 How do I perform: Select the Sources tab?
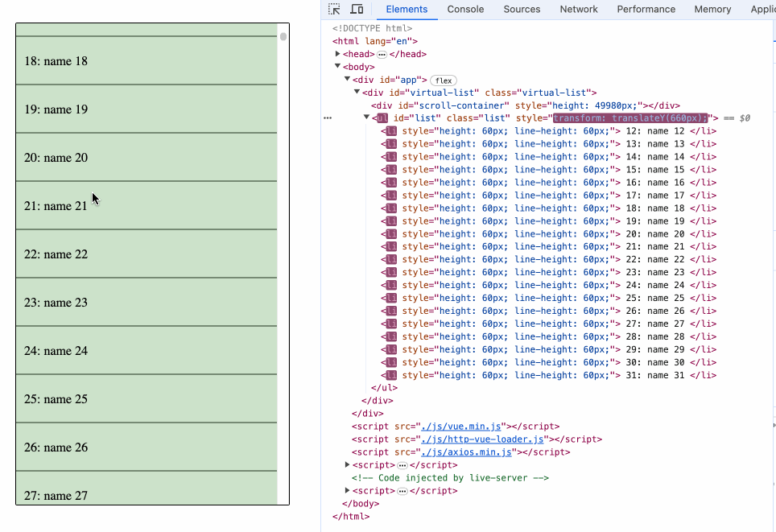pos(522,9)
